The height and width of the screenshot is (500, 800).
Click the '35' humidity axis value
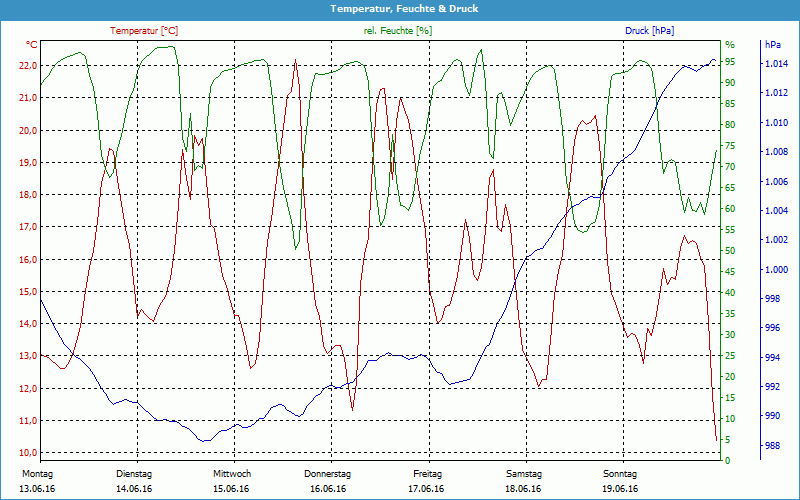(730, 313)
